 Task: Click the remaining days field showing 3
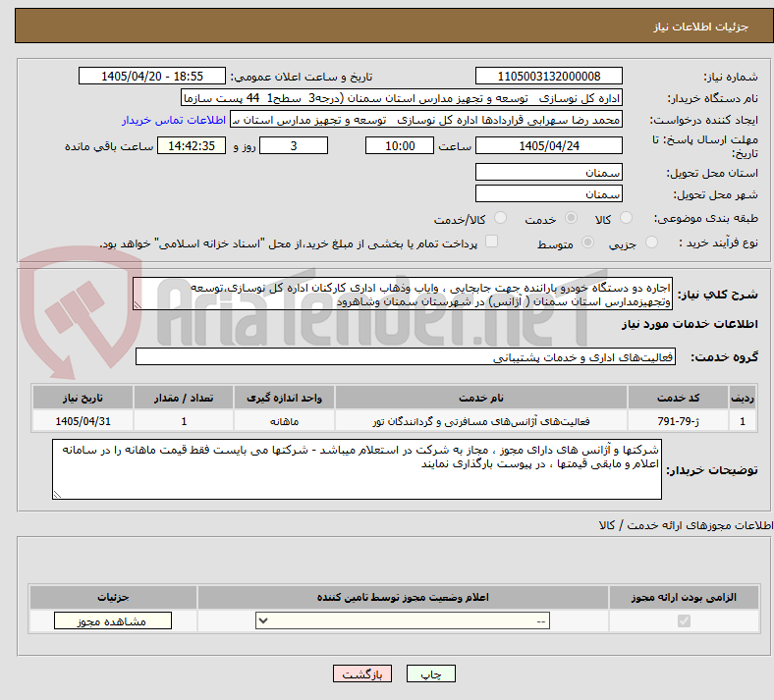point(294,145)
